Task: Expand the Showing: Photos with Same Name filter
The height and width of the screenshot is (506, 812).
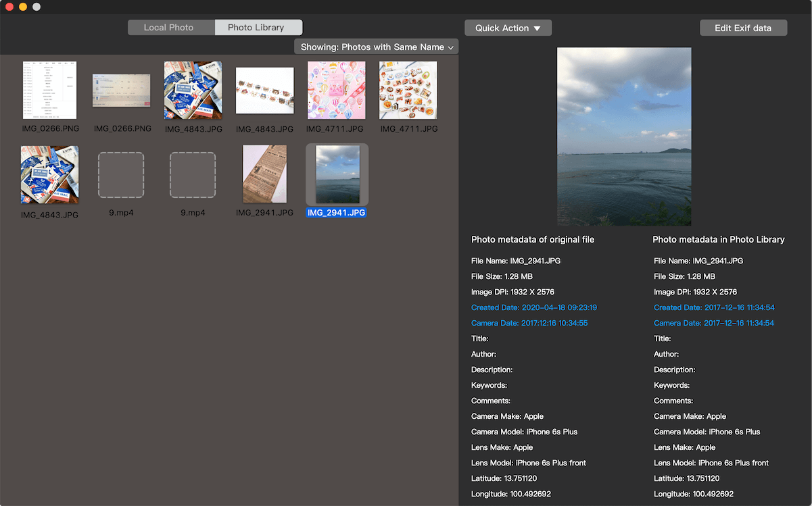Action: click(x=377, y=47)
